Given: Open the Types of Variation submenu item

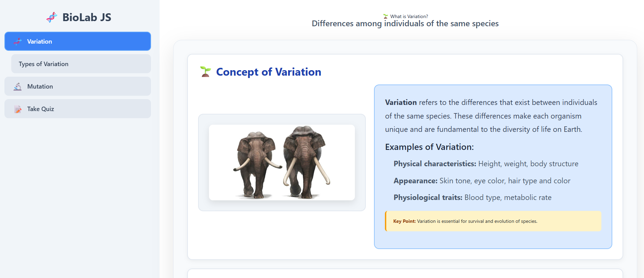Looking at the screenshot, I should point(81,64).
